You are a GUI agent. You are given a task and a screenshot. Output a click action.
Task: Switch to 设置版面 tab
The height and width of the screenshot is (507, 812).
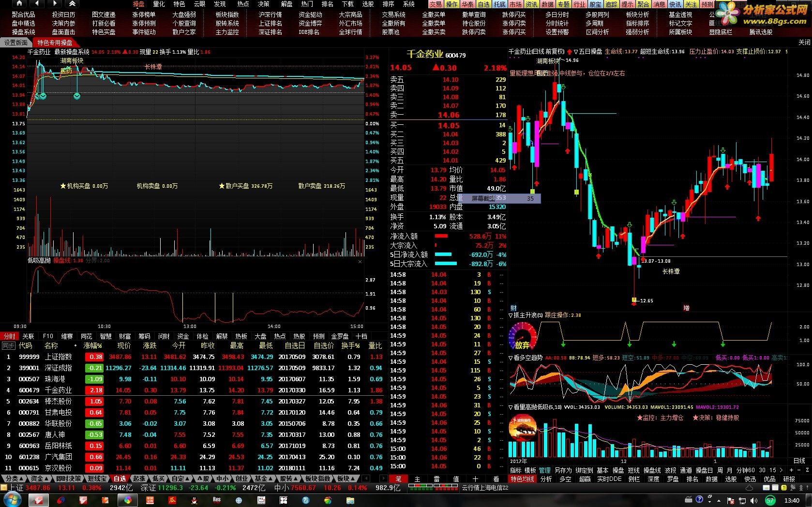[16, 43]
